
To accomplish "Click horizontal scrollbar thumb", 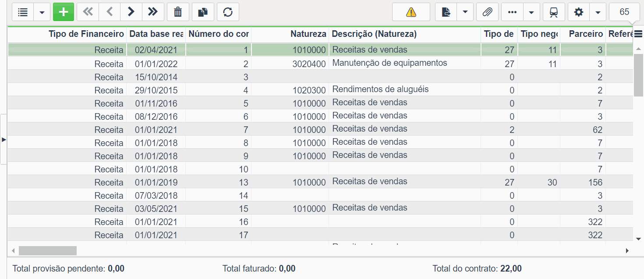I will pyautogui.click(x=48, y=250).
